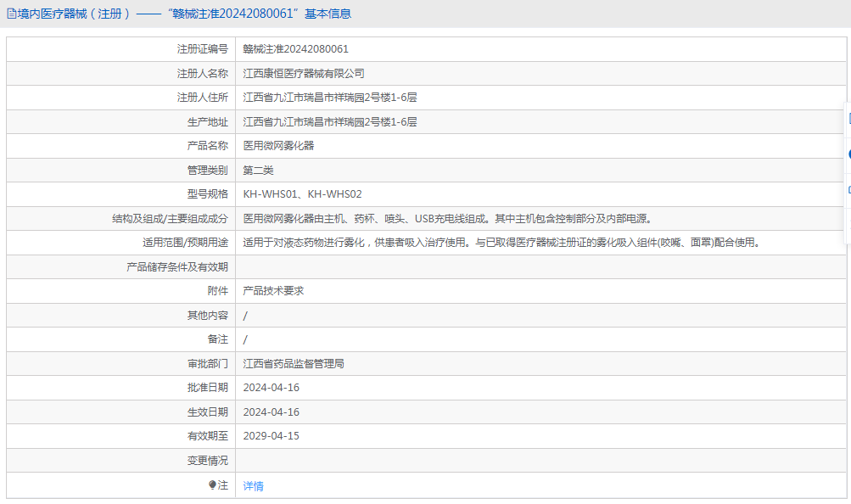Click the value 医用微网雾化器
This screenshot has height=504, width=851.
tap(278, 145)
